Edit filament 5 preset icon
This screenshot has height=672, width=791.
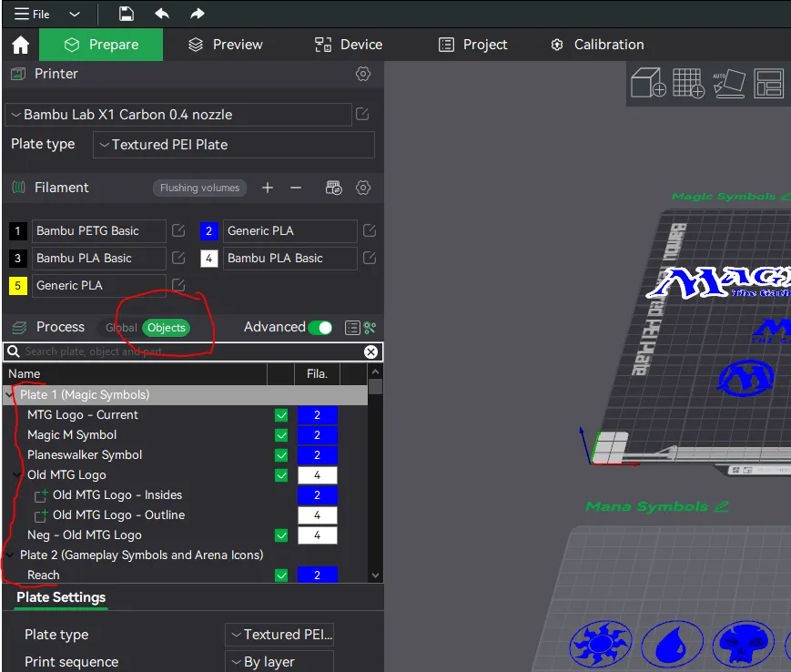178,285
